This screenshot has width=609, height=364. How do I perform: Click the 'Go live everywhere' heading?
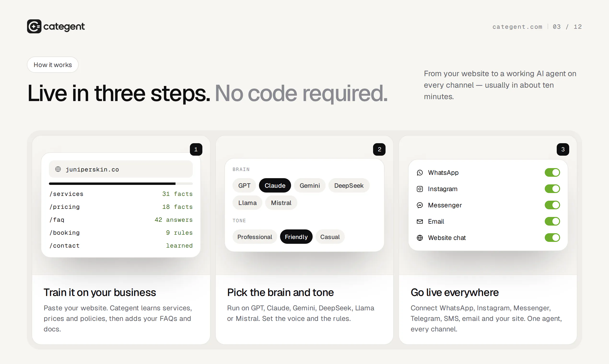pyautogui.click(x=455, y=292)
